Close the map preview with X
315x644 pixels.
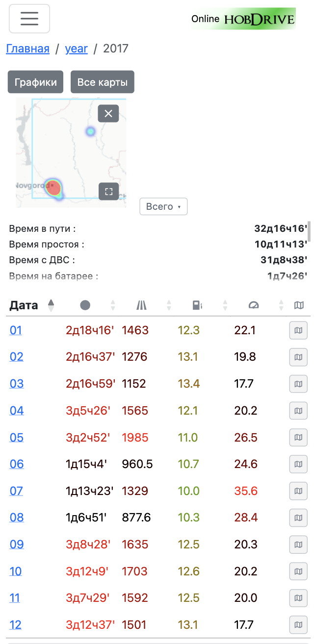click(108, 114)
